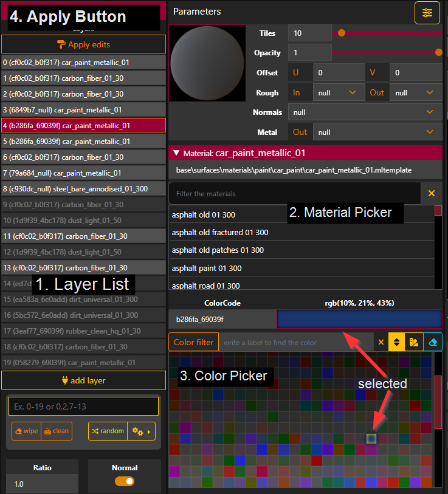Viewport: 448px width, 494px height.
Task: Open the parameters settings sliders icon
Action: [x=427, y=13]
